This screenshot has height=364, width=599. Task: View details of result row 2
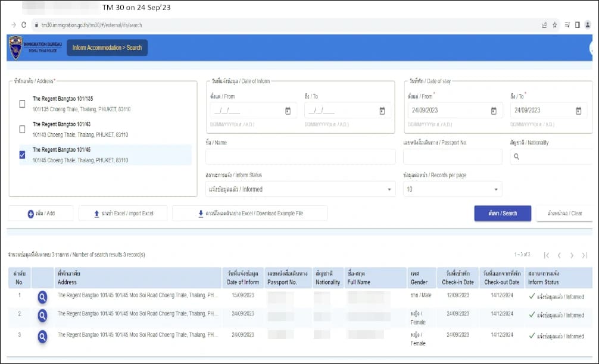(42, 316)
